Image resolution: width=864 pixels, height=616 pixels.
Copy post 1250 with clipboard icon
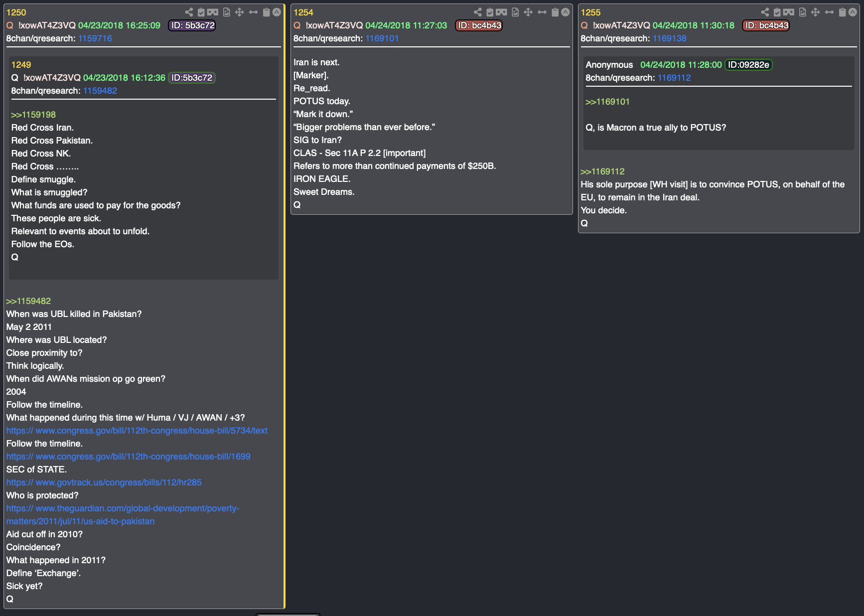point(267,12)
